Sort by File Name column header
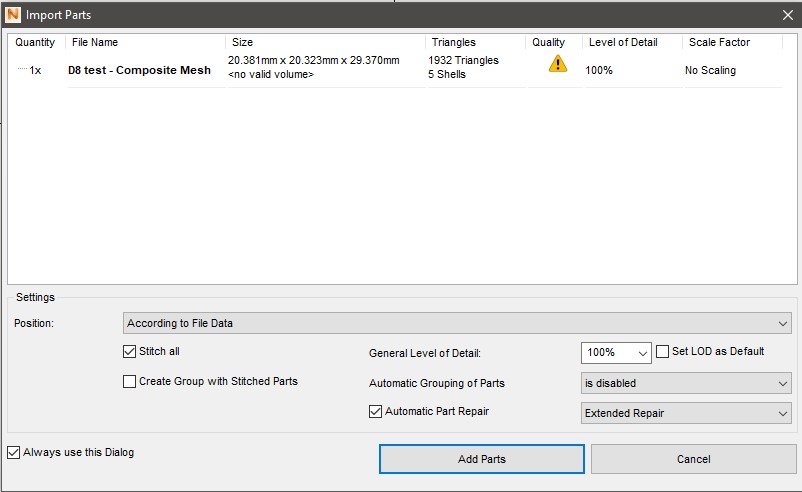Screen dimensions: 802x492 coord(145,43)
